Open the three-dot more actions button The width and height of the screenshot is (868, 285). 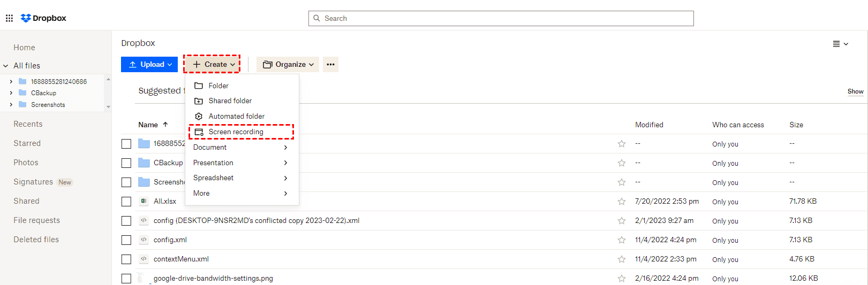330,65
